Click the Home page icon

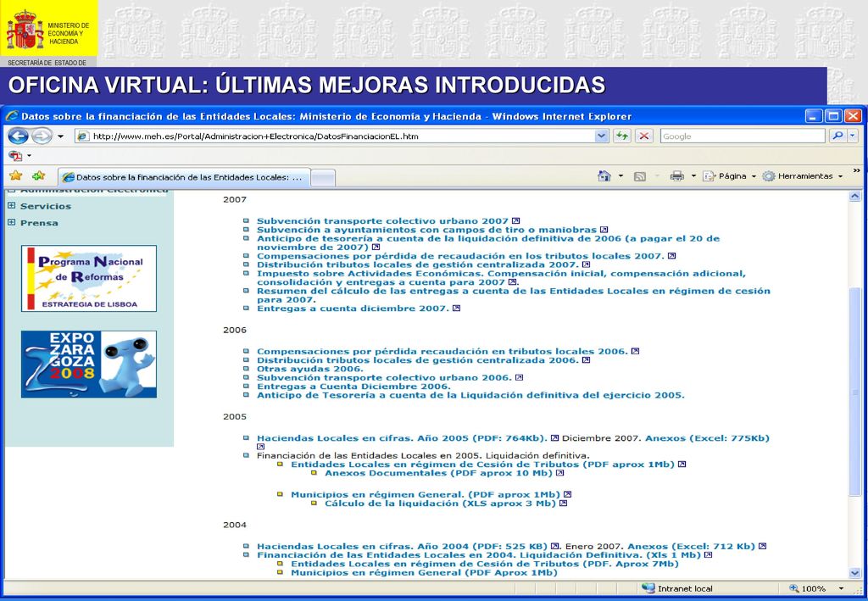[604, 176]
